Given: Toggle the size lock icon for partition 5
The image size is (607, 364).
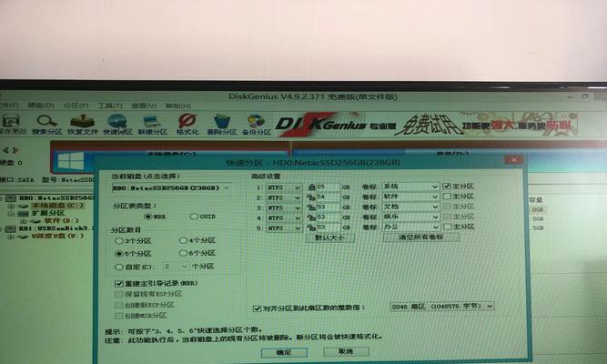Looking at the screenshot, I should coord(310,227).
